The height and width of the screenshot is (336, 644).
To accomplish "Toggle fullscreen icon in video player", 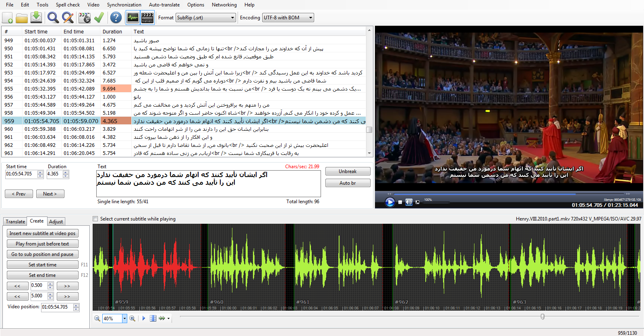I will [x=418, y=202].
